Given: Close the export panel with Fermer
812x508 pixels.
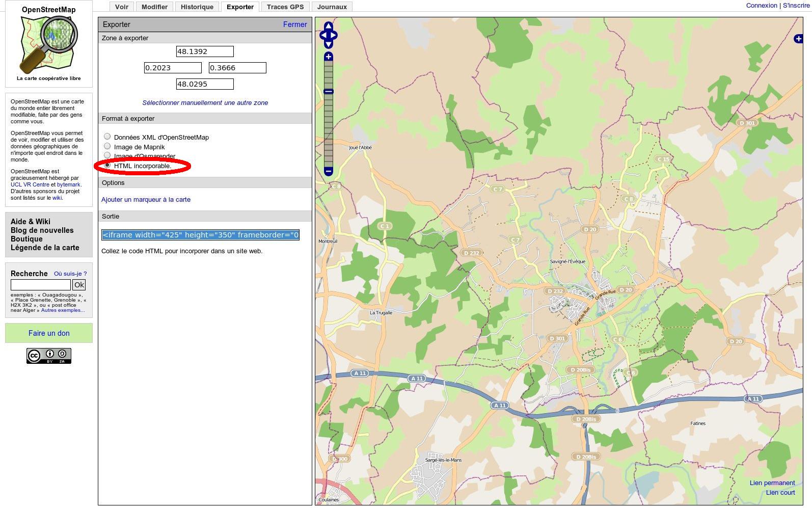Looking at the screenshot, I should click(x=295, y=24).
